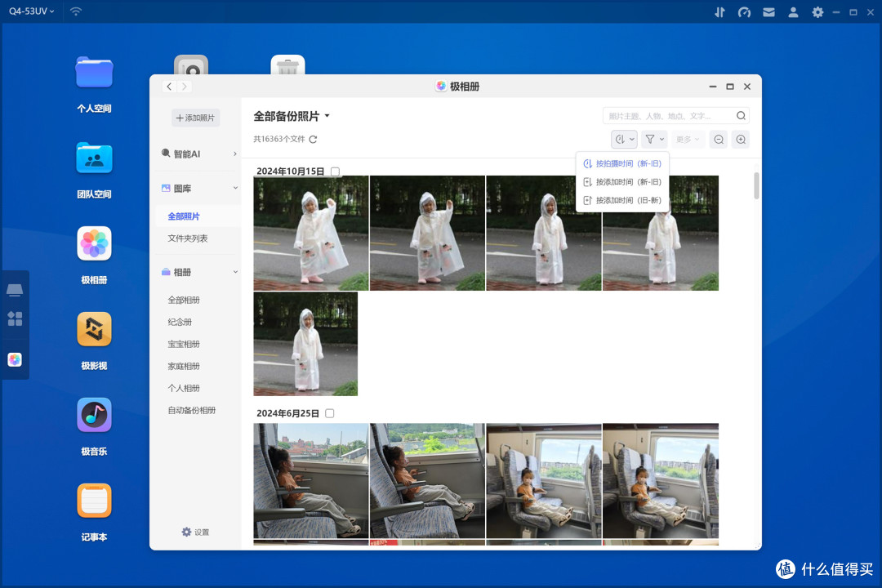
Task: Go back with the left arrow button
Action: pyautogui.click(x=169, y=86)
